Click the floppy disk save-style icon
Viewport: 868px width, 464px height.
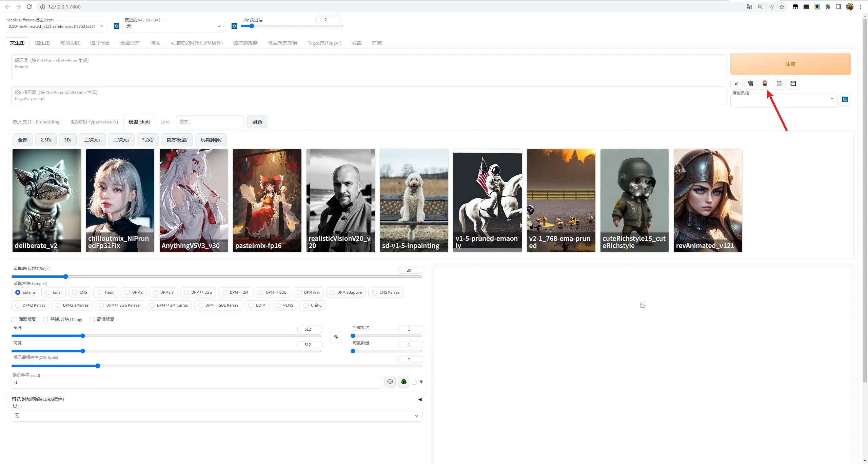[x=793, y=83]
